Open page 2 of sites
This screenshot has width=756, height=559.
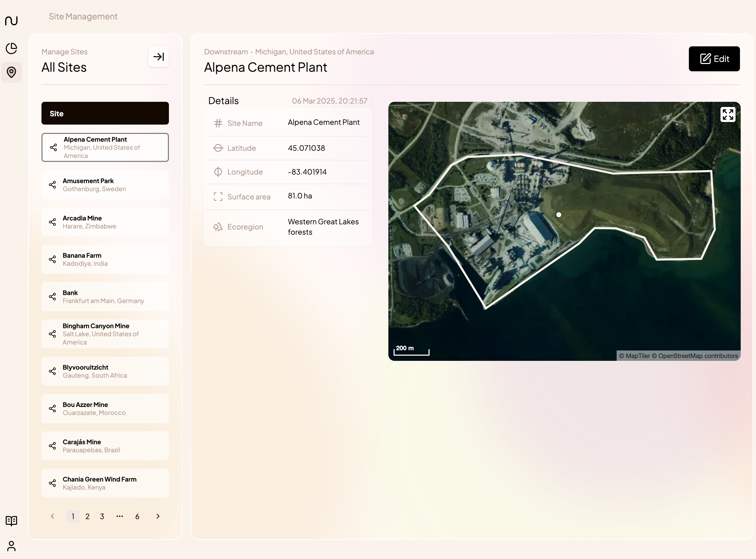tap(87, 516)
